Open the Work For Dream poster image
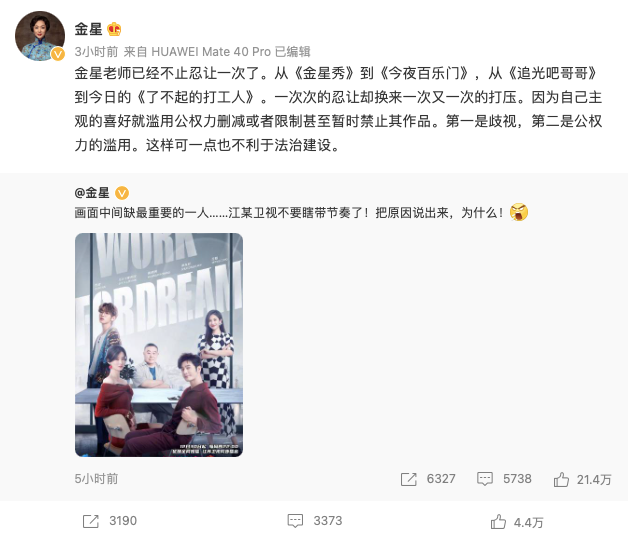The height and width of the screenshot is (536, 628). 159,345
